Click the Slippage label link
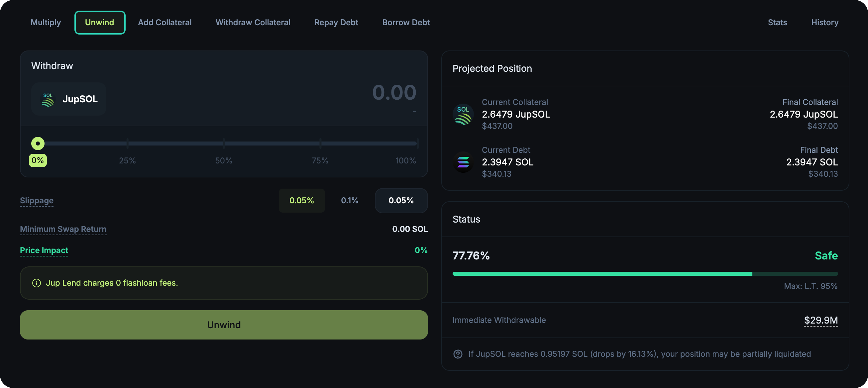The image size is (868, 388). 37,201
